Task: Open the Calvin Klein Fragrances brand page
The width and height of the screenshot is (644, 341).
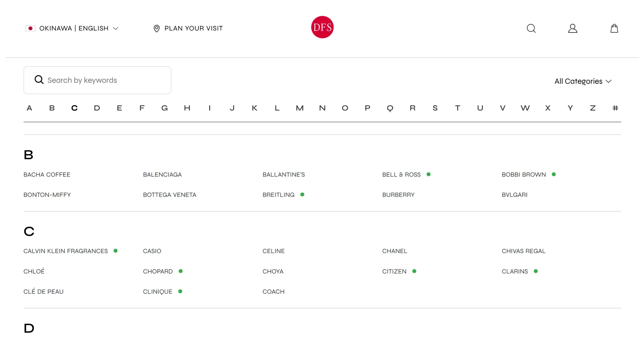Action: click(x=66, y=251)
